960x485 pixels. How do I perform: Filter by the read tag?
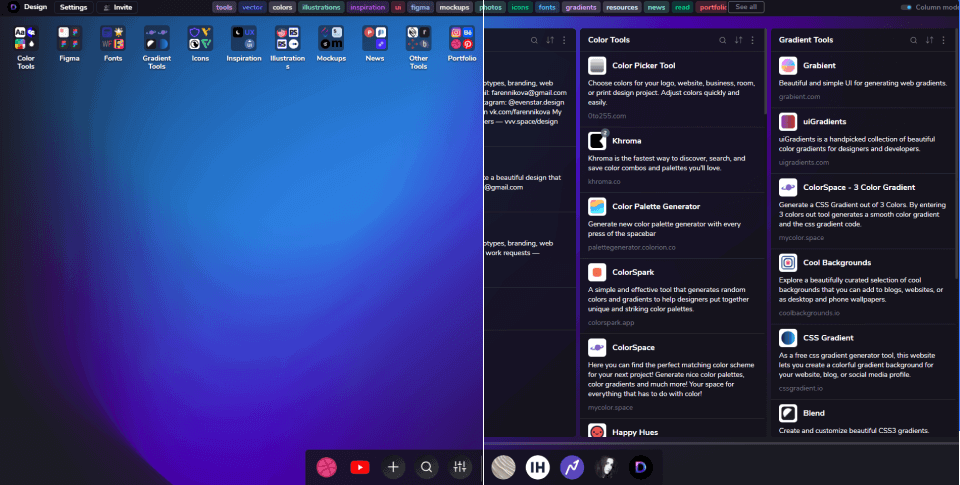[682, 7]
